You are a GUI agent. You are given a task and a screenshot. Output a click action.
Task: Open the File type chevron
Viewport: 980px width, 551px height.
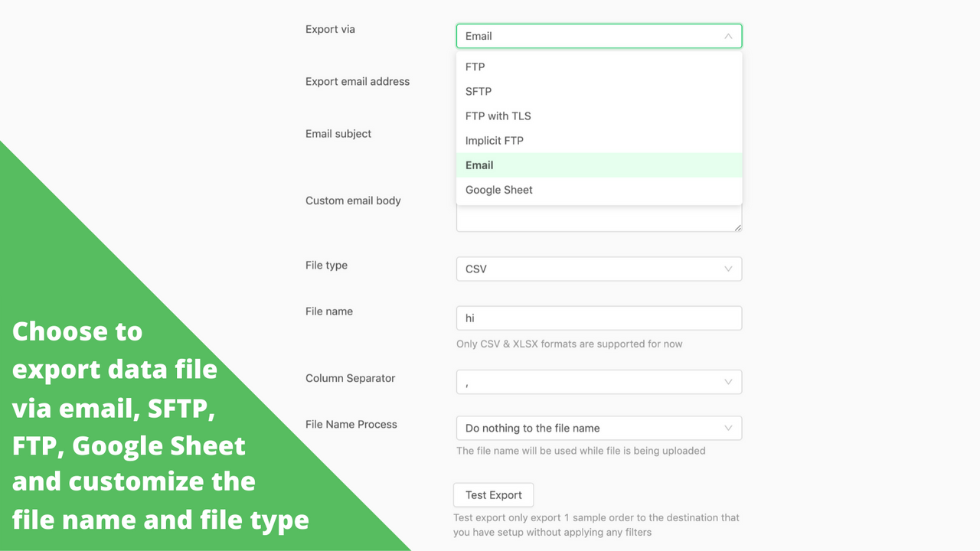click(x=728, y=269)
